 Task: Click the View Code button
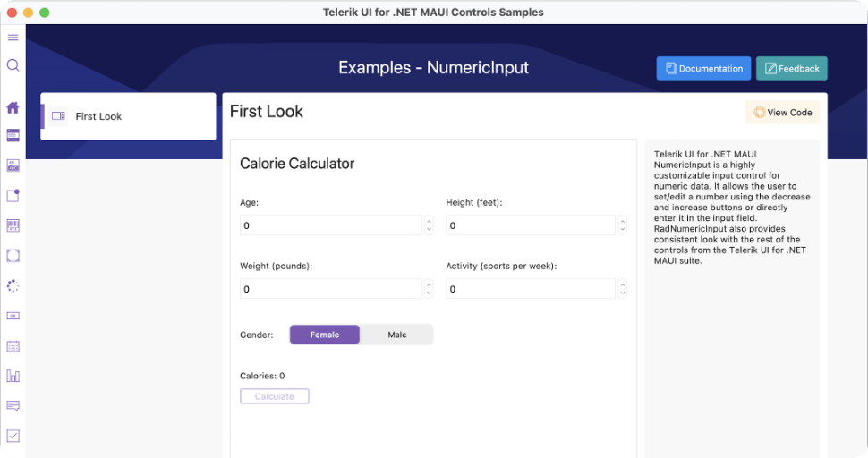coord(782,113)
